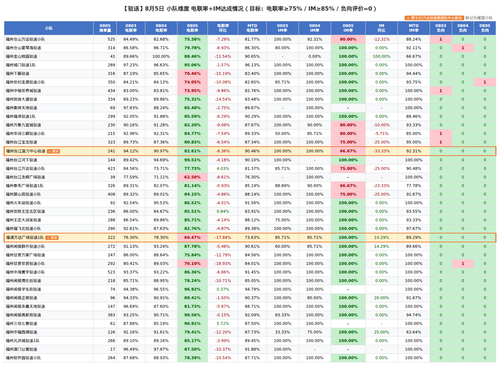Click the 小队 column header
Viewport: 500px width, 373px height.
[49, 28]
